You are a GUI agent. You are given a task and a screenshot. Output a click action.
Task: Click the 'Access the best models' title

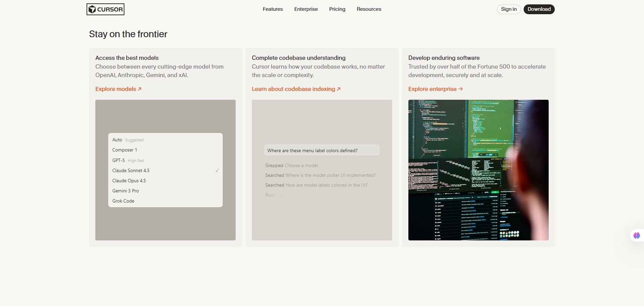[x=127, y=58]
